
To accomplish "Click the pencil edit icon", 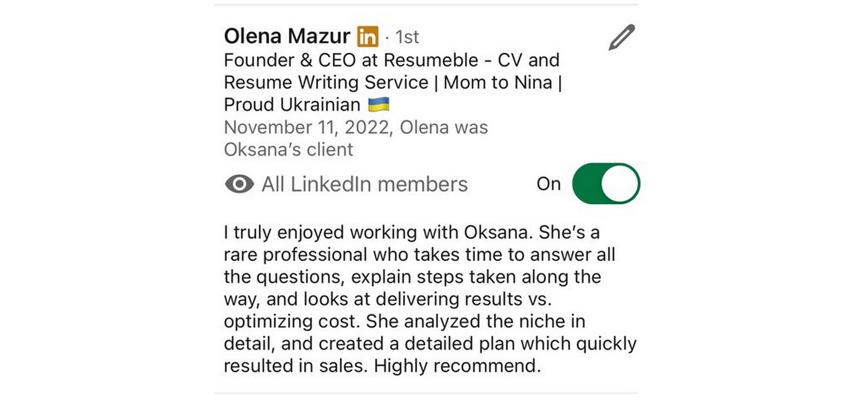I will (x=621, y=38).
